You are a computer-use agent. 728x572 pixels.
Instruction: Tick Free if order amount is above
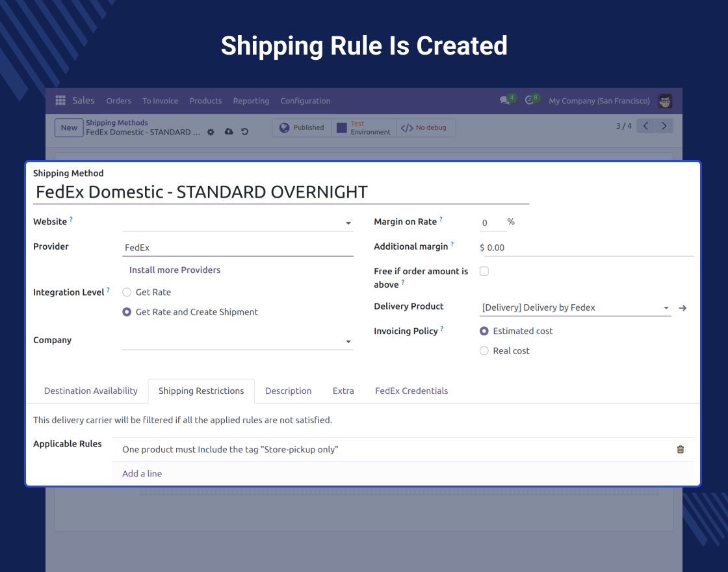point(484,271)
